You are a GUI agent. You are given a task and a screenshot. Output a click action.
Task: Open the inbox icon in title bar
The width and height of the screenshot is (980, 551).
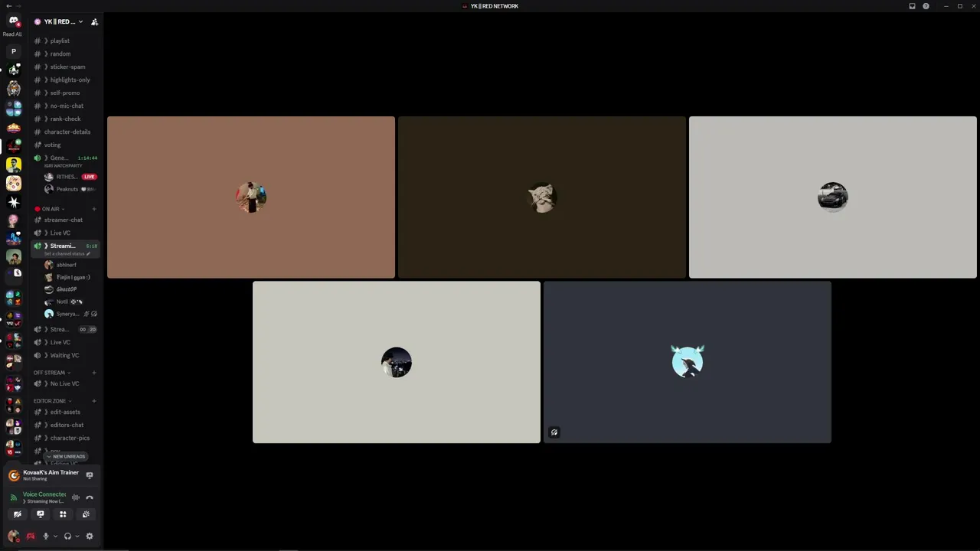pyautogui.click(x=912, y=6)
